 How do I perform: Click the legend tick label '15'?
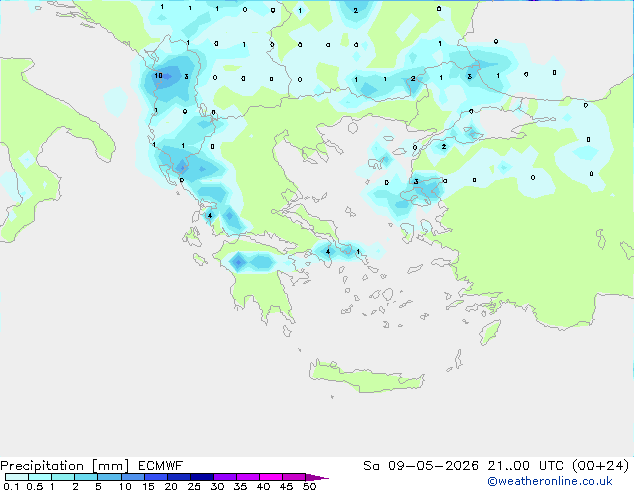click(148, 486)
